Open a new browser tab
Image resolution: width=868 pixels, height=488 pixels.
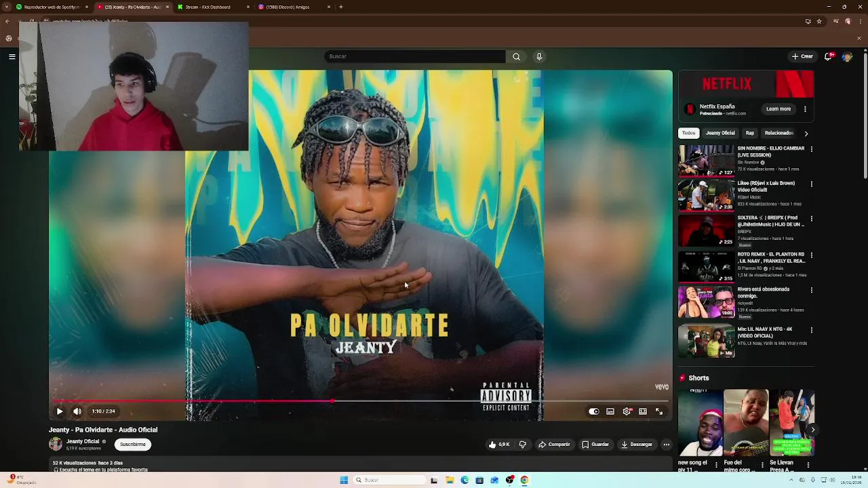[x=341, y=7]
